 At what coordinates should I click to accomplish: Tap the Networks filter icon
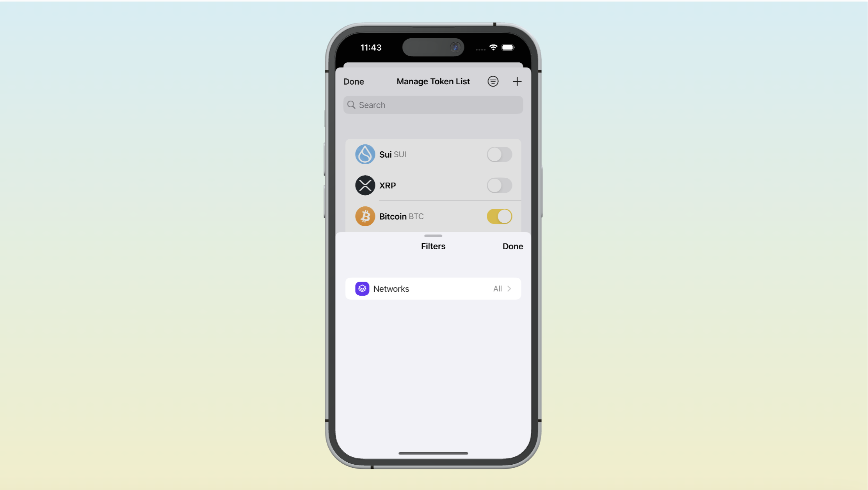pos(361,289)
